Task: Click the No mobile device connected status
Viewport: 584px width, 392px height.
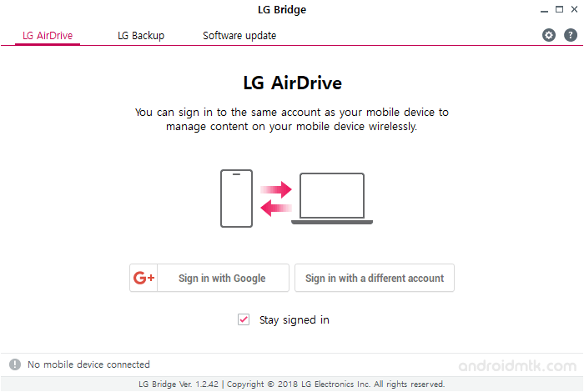Action: click(x=88, y=364)
